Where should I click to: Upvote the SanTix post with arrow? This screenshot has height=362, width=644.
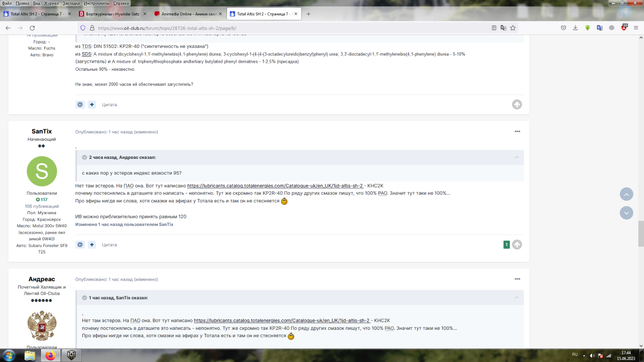pyautogui.click(x=517, y=245)
